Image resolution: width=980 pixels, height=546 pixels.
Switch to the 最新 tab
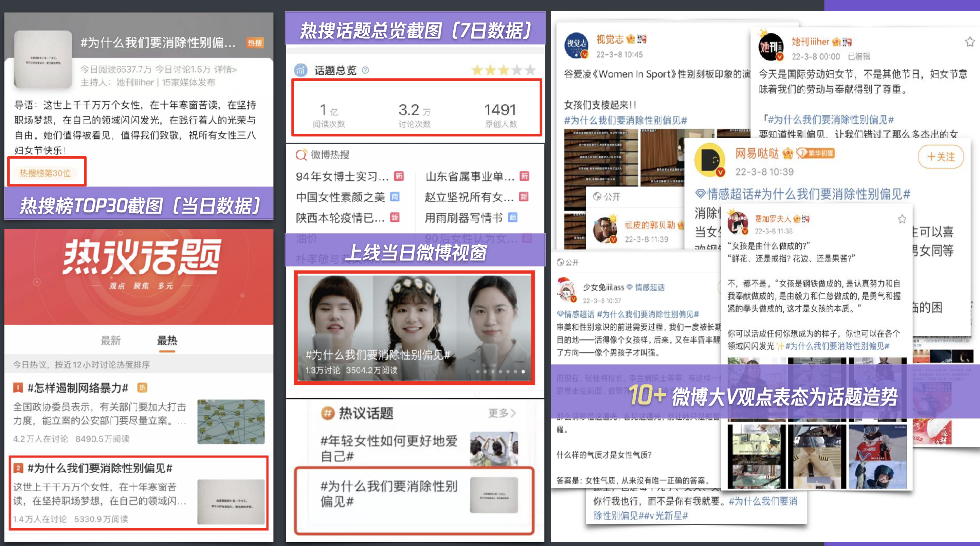[x=111, y=341]
